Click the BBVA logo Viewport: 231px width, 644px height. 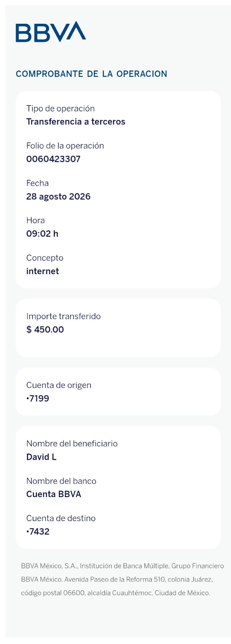click(x=51, y=32)
